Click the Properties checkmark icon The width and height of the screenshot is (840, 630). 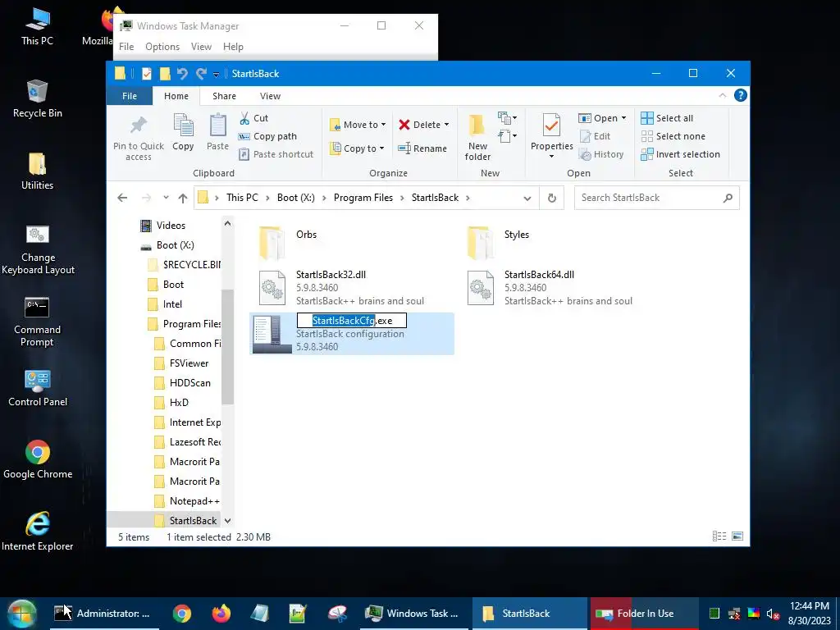click(551, 126)
